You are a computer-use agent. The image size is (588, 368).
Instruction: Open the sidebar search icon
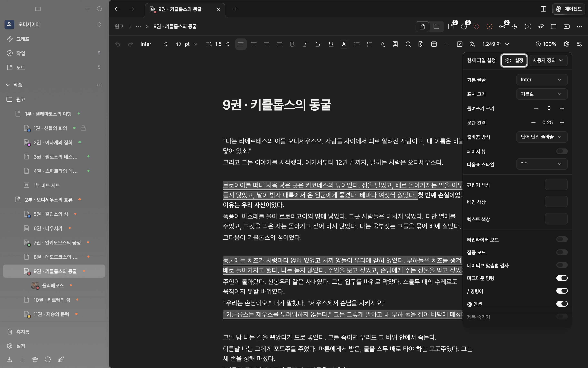click(x=99, y=9)
